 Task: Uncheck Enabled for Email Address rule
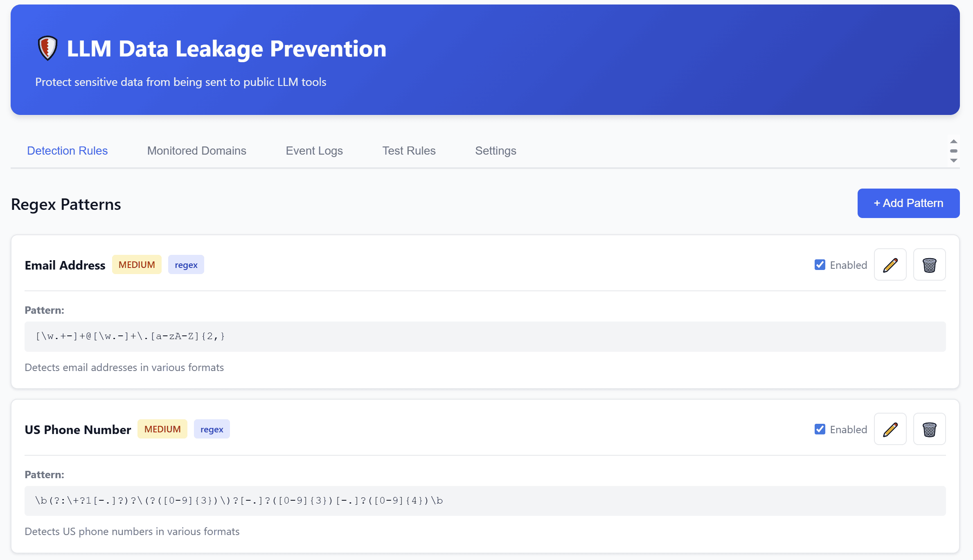(x=820, y=265)
